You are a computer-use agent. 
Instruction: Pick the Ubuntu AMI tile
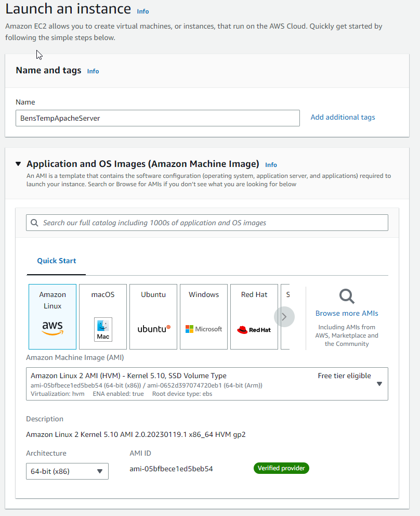click(x=153, y=317)
